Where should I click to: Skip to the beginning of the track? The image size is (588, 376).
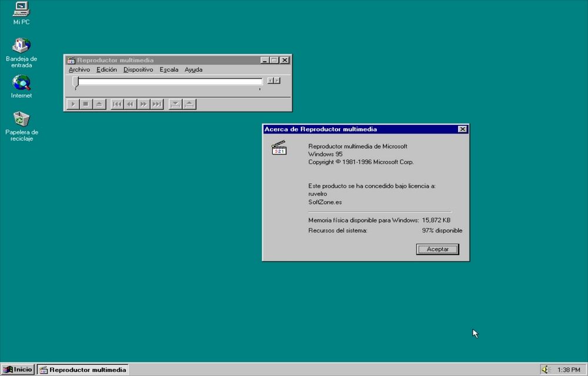[117, 104]
